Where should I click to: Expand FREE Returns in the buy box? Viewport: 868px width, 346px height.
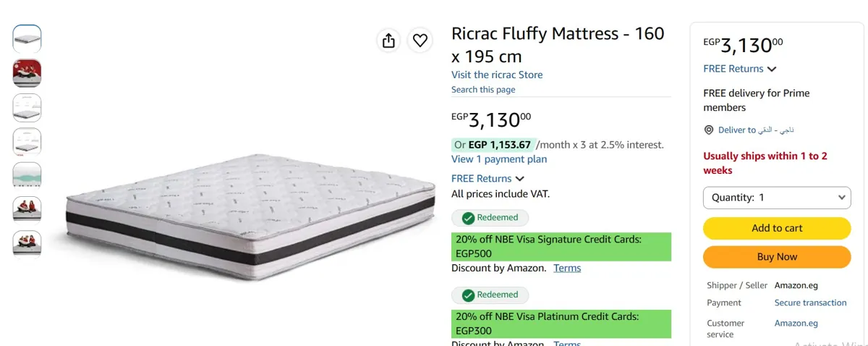click(x=740, y=69)
